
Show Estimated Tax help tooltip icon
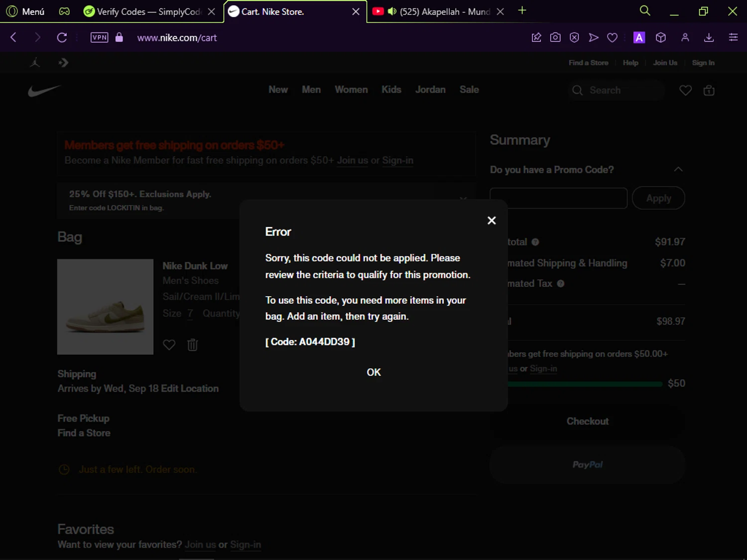coord(561,284)
